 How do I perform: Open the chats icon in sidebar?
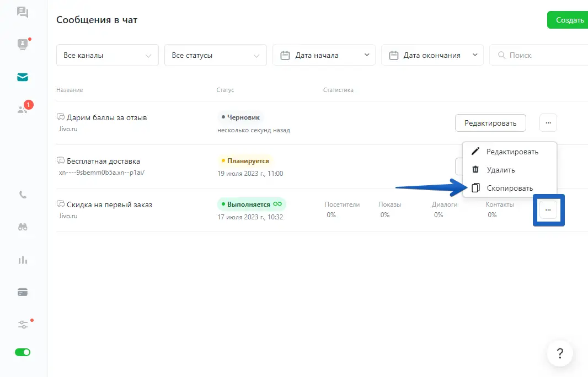(23, 12)
